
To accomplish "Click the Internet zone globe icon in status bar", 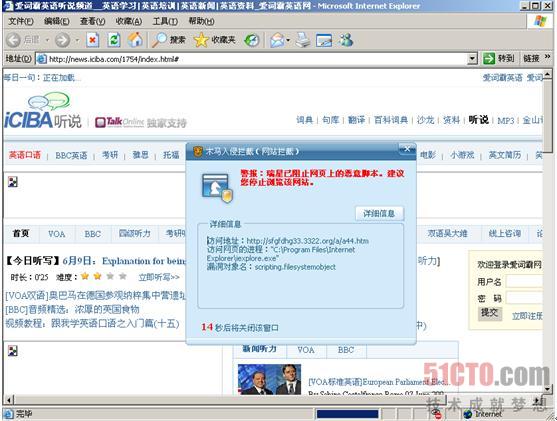I will point(468,414).
